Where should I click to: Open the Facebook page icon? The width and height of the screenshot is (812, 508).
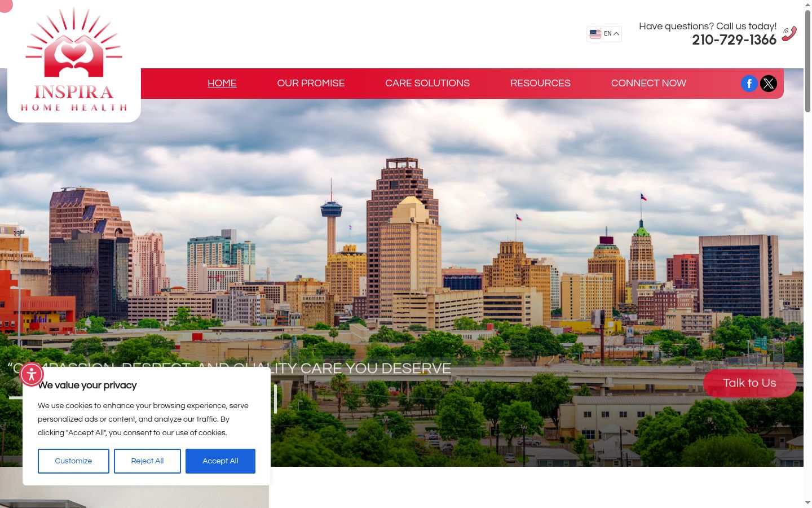(749, 84)
